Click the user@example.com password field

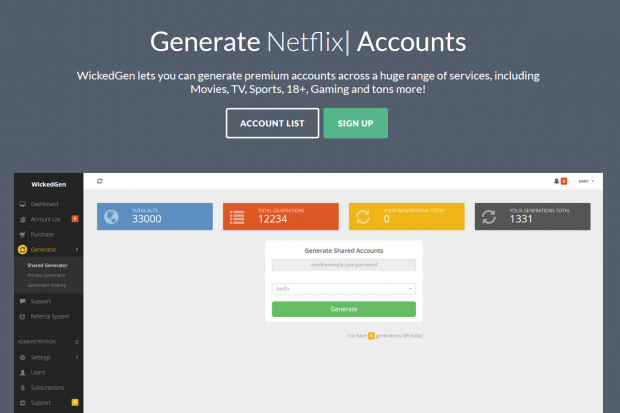point(344,265)
